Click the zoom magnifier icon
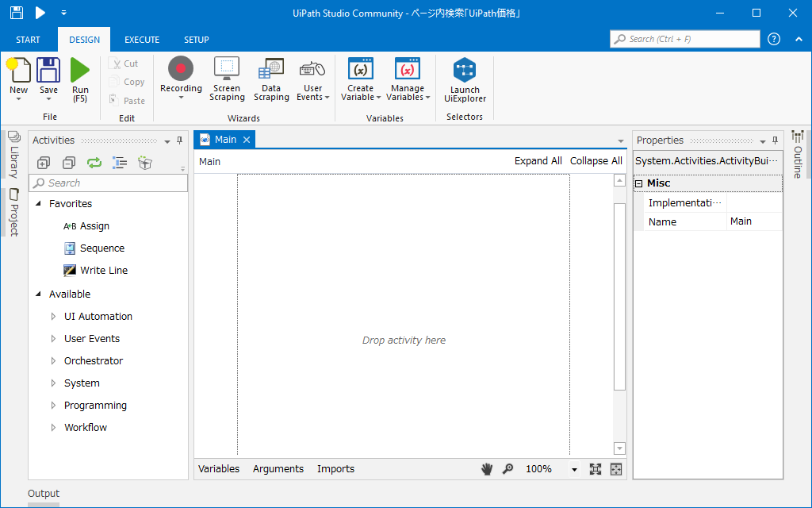The width and height of the screenshot is (812, 508). [x=507, y=468]
